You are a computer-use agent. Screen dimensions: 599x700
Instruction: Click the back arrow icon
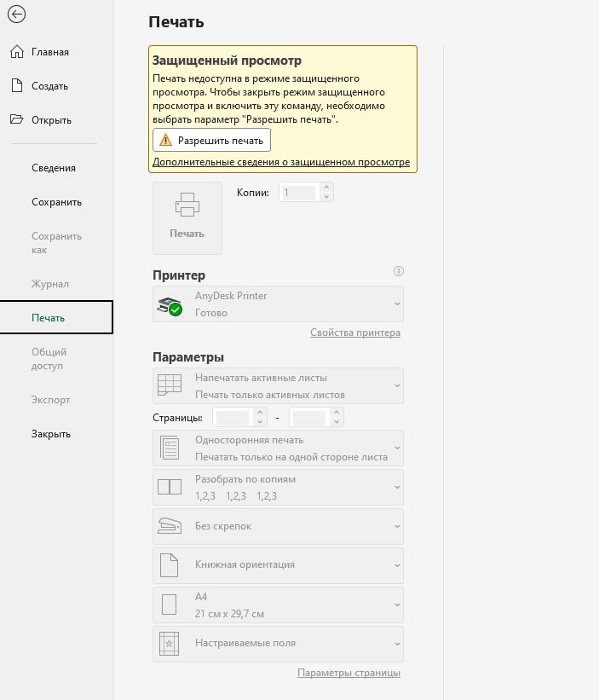coord(16,14)
